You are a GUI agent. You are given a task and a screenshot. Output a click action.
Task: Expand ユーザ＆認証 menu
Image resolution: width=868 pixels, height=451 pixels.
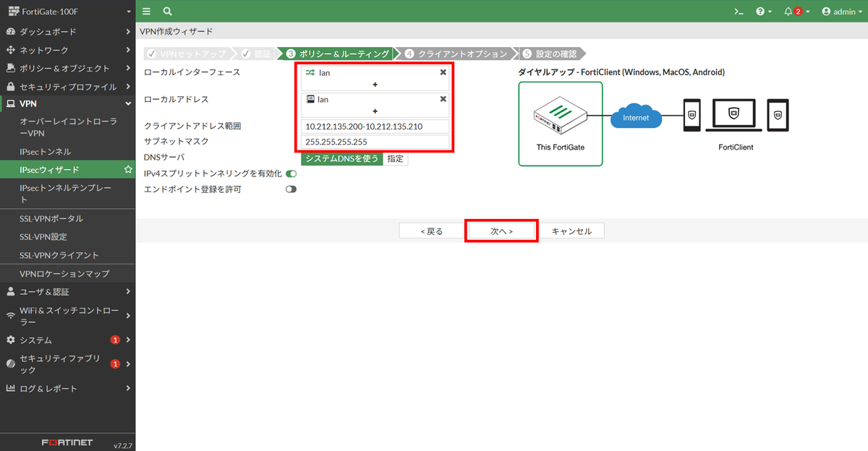pos(68,292)
